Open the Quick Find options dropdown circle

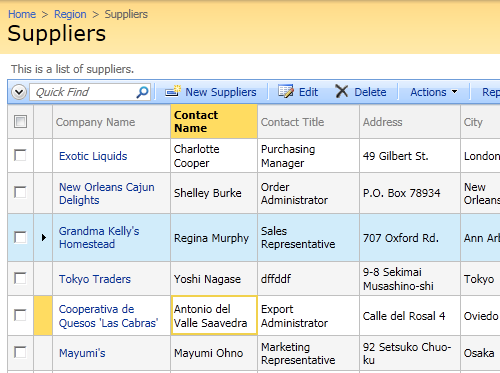click(x=19, y=92)
